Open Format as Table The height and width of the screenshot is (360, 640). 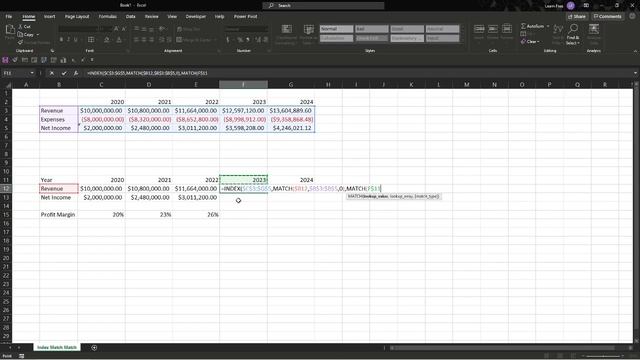[x=309, y=34]
